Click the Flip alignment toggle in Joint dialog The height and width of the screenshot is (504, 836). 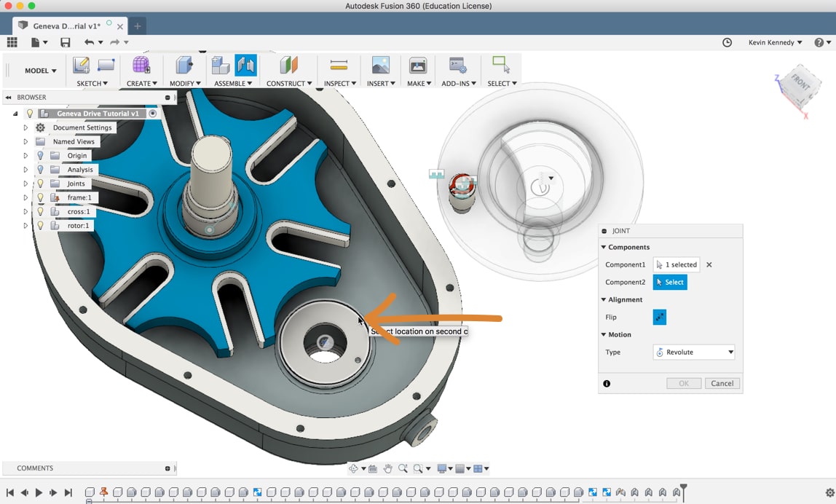tap(660, 317)
